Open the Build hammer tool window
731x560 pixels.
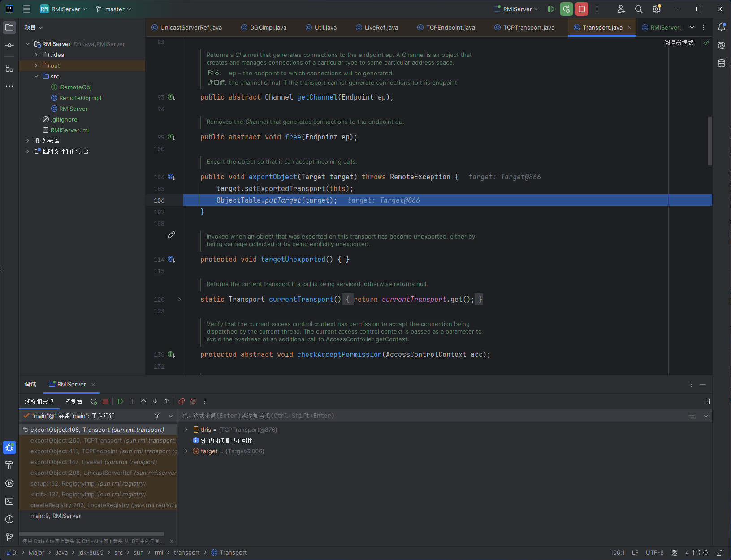click(x=9, y=465)
